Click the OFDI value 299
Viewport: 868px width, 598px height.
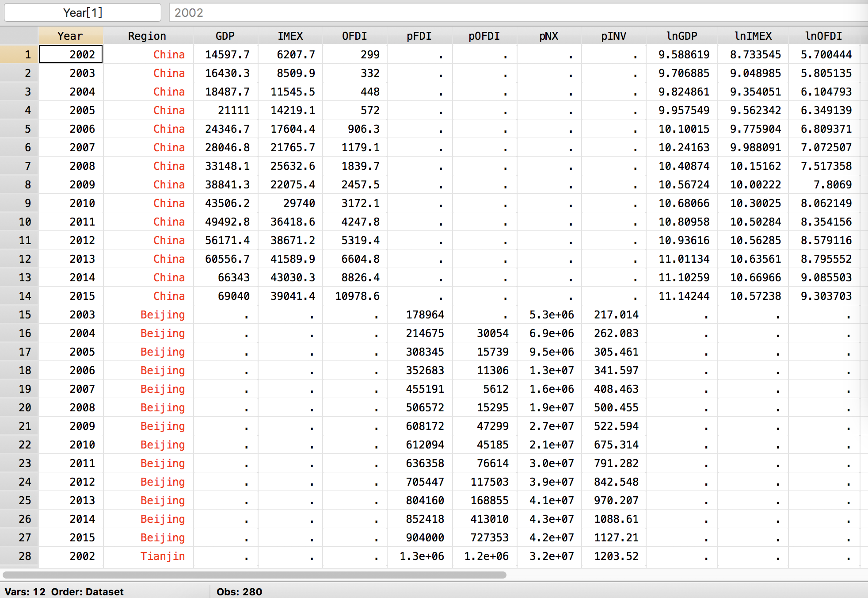click(x=370, y=54)
